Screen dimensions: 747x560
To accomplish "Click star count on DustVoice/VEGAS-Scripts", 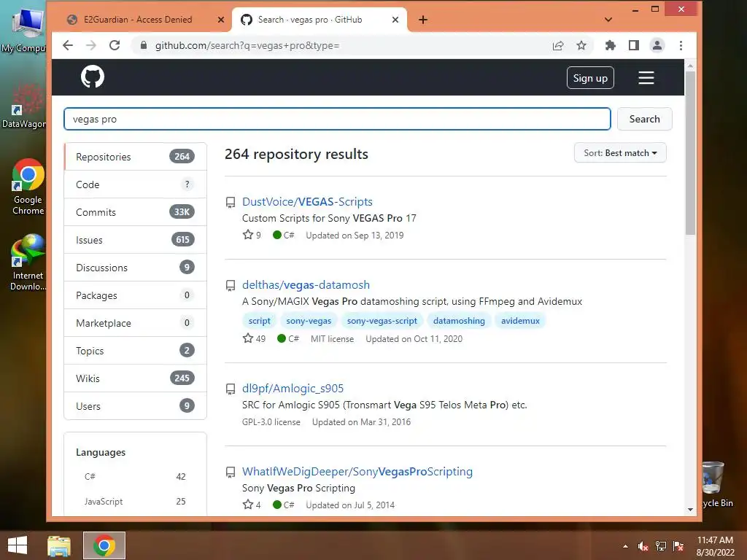I will [x=252, y=236].
